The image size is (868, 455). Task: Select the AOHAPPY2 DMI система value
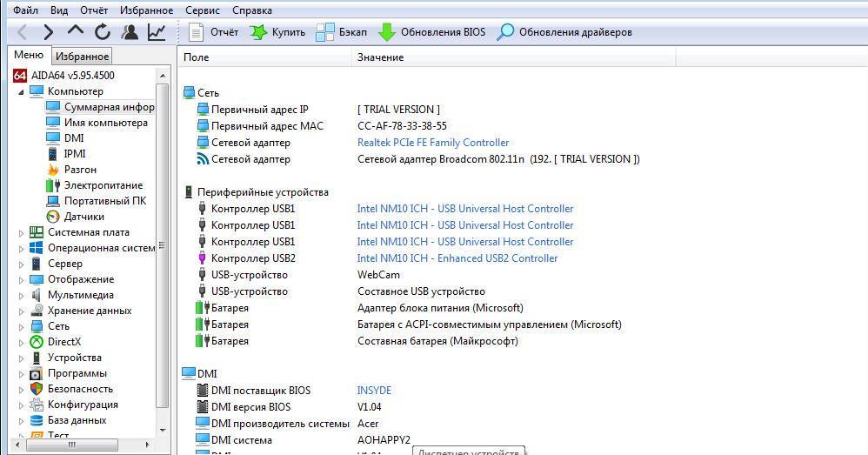point(384,440)
